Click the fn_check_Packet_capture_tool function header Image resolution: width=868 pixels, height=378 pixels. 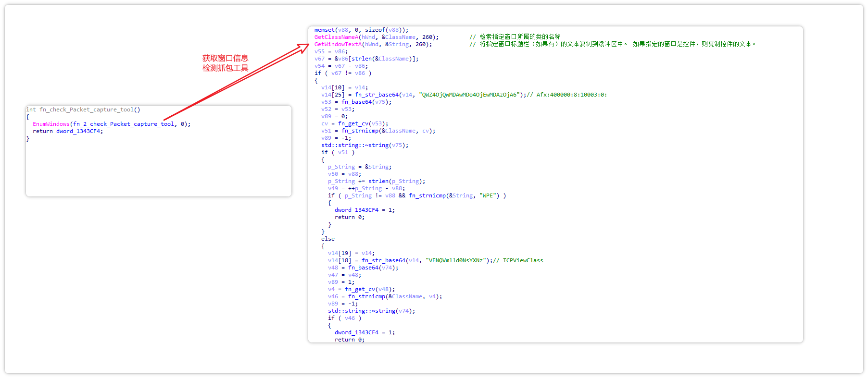pos(83,110)
